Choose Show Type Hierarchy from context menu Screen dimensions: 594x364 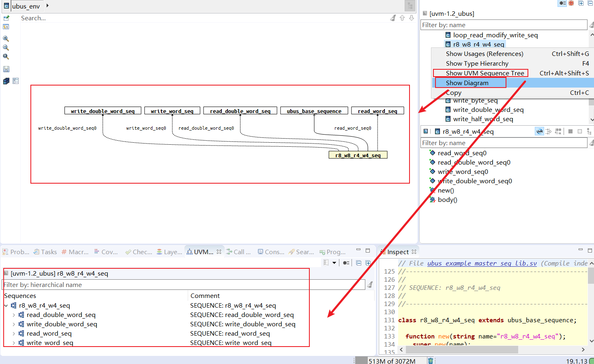coord(513,64)
